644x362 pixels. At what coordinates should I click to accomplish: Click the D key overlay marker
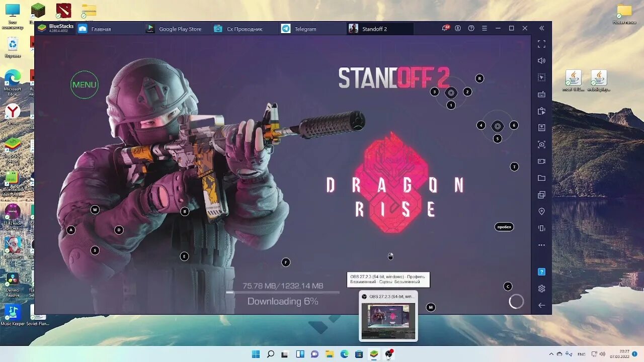(x=119, y=230)
